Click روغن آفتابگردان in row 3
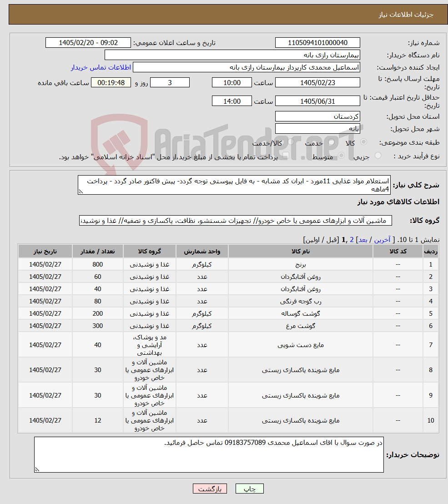The width and height of the screenshot is (448, 504). tap(301, 289)
